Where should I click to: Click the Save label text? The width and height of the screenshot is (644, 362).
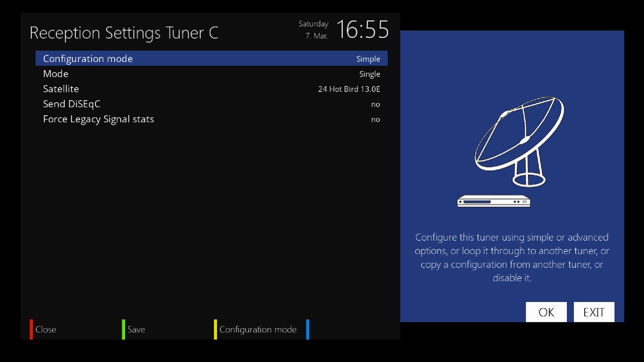pos(136,329)
